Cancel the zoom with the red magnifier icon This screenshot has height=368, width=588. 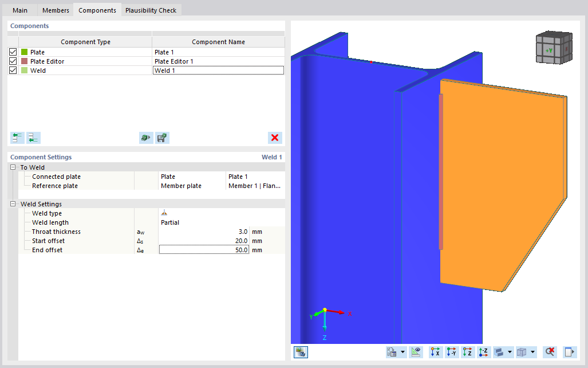point(550,352)
